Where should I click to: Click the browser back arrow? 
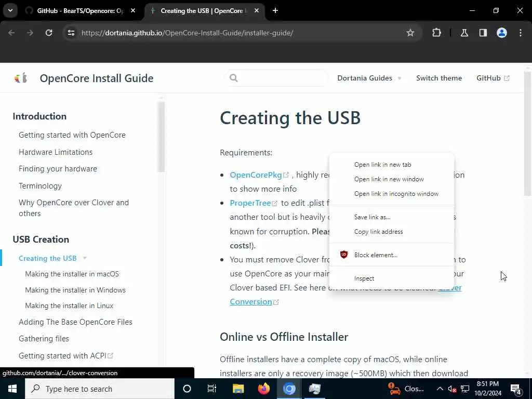click(11, 33)
